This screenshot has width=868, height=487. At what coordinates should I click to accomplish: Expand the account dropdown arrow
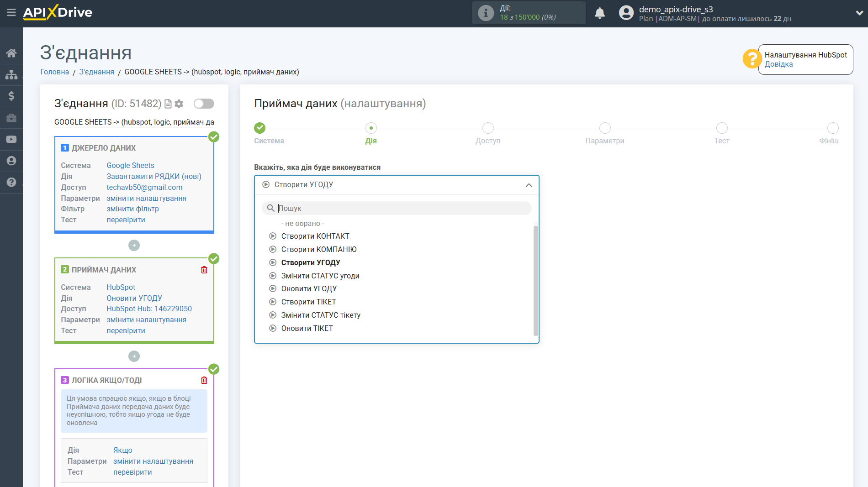point(859,13)
